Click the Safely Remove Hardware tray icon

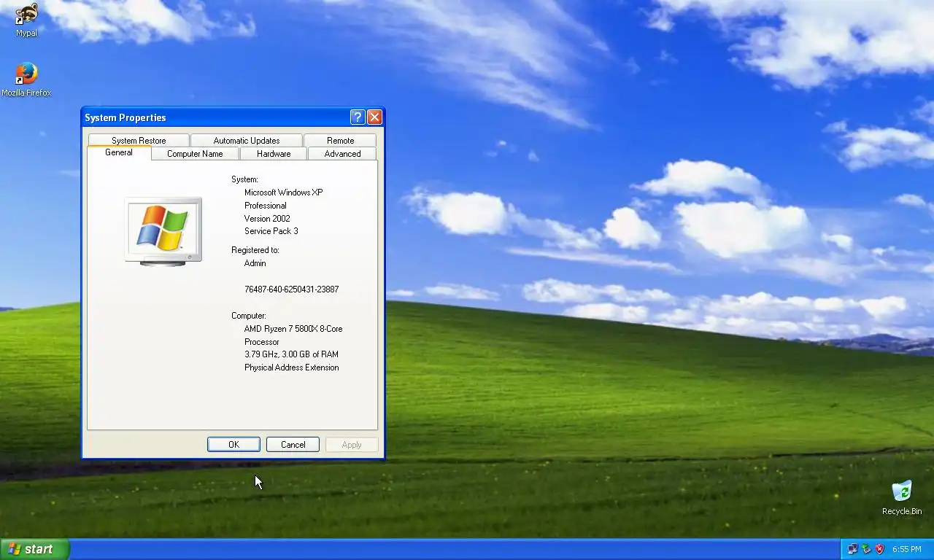[x=866, y=549]
